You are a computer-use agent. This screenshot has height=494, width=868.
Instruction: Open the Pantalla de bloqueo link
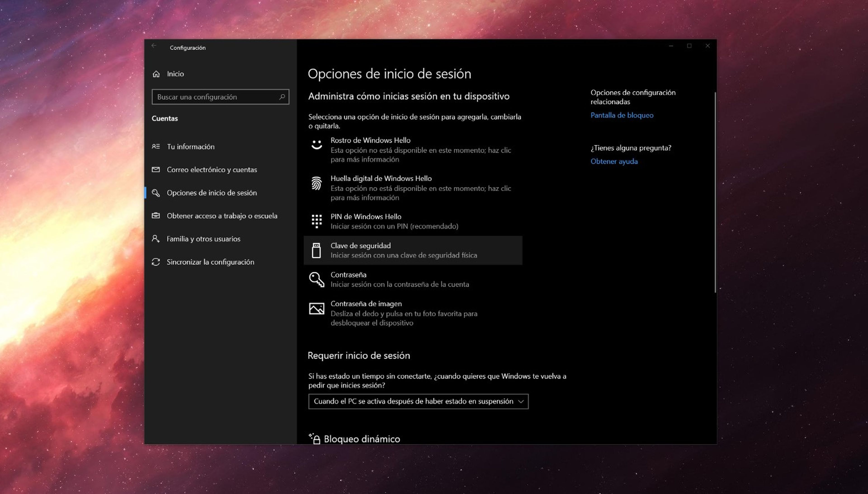pos(622,115)
